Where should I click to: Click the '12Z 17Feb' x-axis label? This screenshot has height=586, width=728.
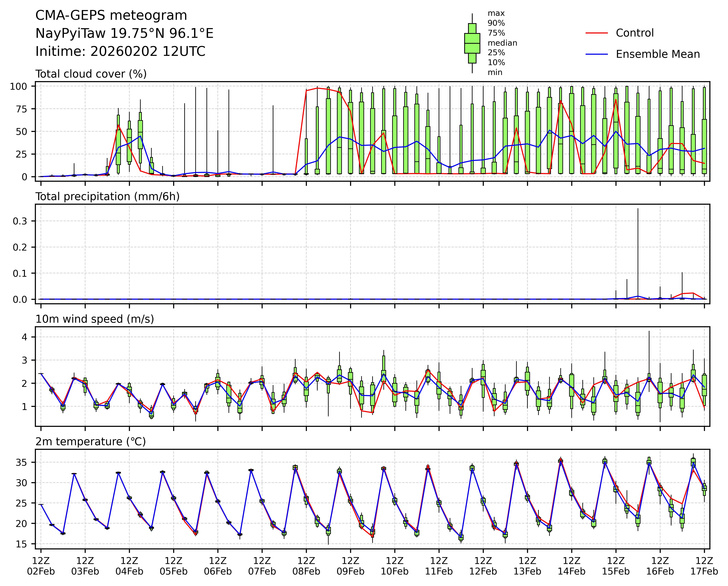click(x=704, y=566)
